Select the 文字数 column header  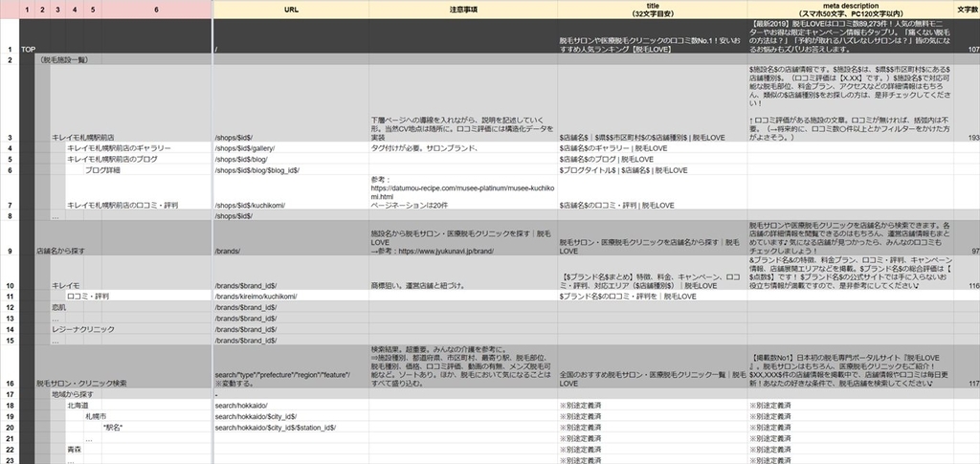tap(967, 10)
